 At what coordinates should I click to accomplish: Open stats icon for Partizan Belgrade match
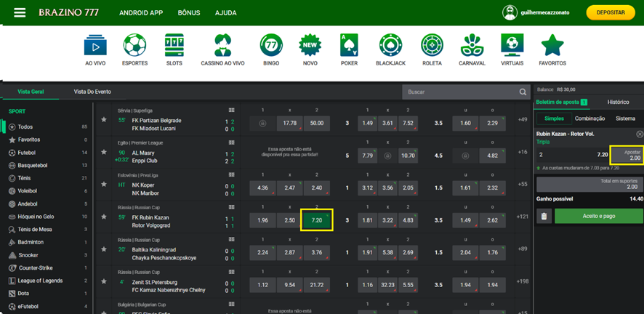click(232, 110)
